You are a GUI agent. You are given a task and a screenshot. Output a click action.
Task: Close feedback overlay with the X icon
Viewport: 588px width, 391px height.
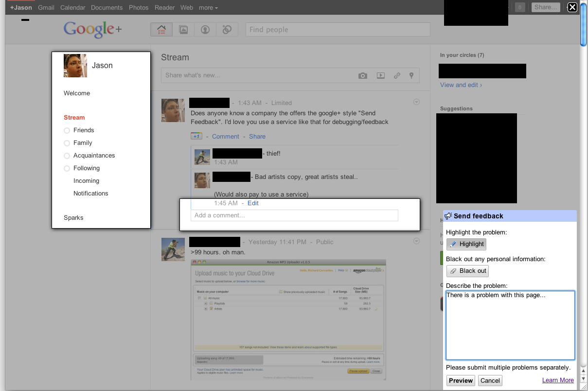pyautogui.click(x=572, y=7)
